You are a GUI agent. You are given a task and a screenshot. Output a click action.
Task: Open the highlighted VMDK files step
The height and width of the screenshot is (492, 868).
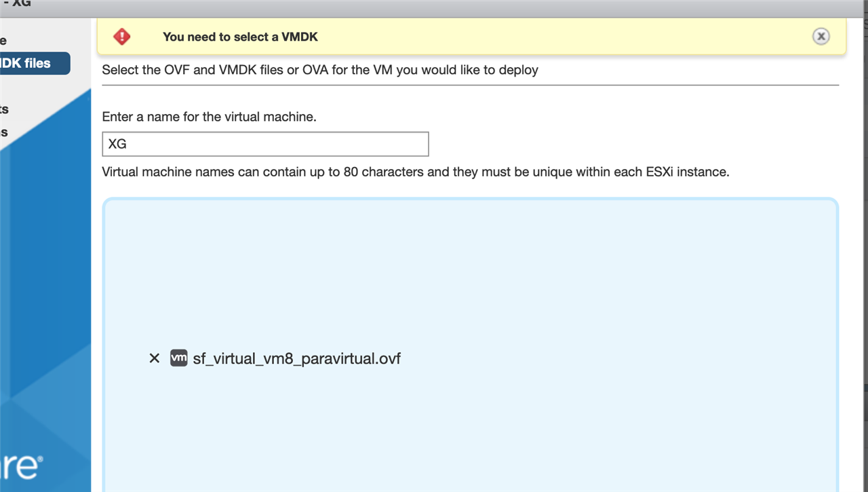(35, 63)
